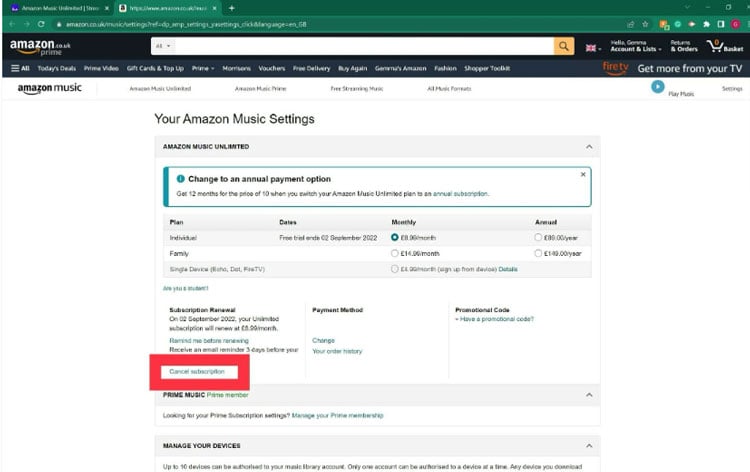Close the Amazon Music Unlimited tab
The image size is (750, 472).
coord(107,8)
